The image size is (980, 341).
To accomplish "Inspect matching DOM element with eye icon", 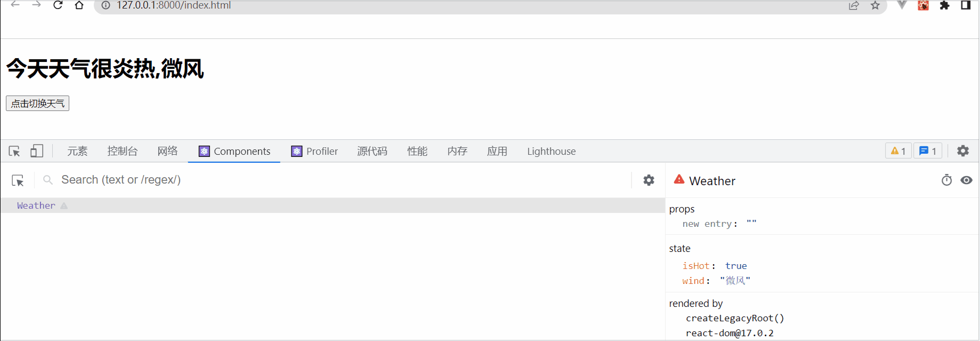I will 966,180.
